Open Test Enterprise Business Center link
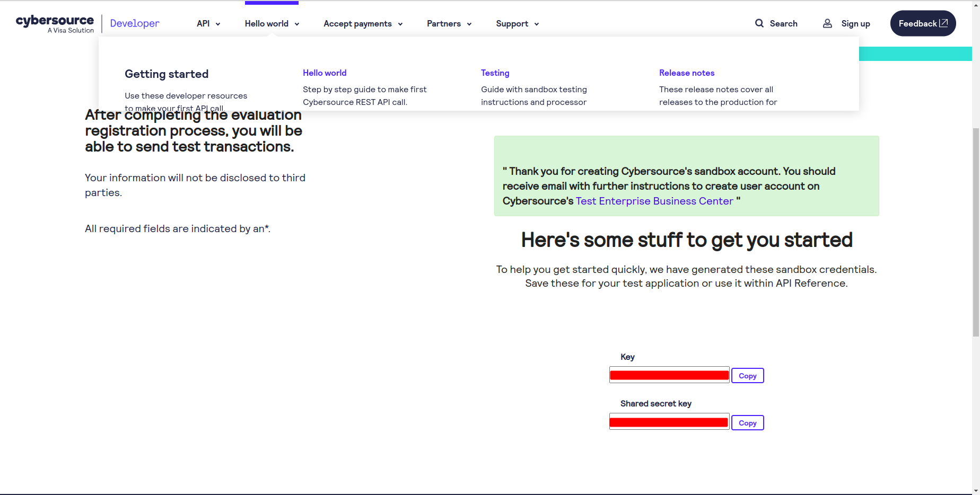This screenshot has height=495, width=980. coord(654,201)
